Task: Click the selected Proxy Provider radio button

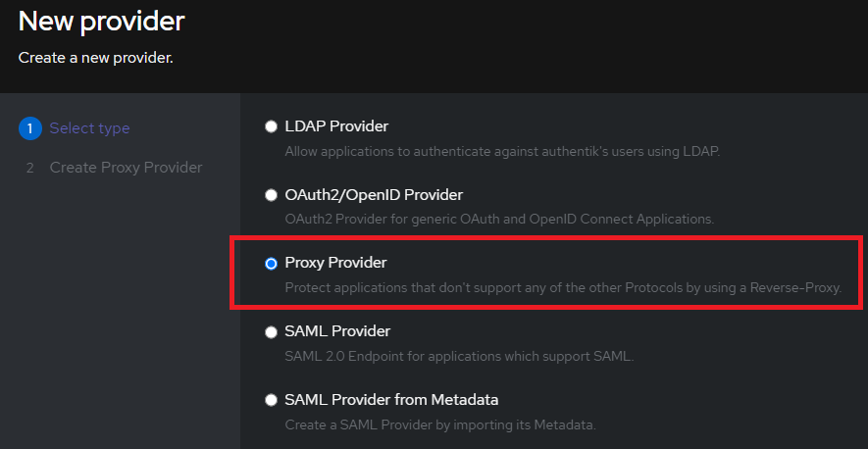Action: click(271, 264)
